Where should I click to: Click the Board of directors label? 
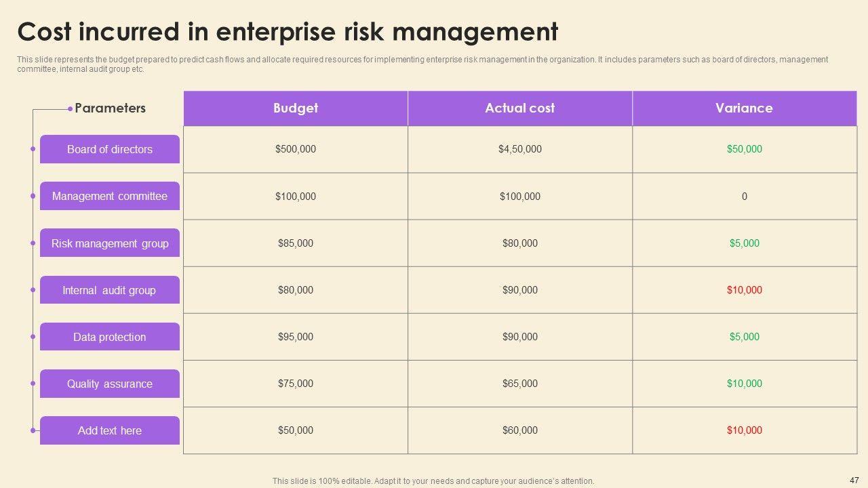110,149
